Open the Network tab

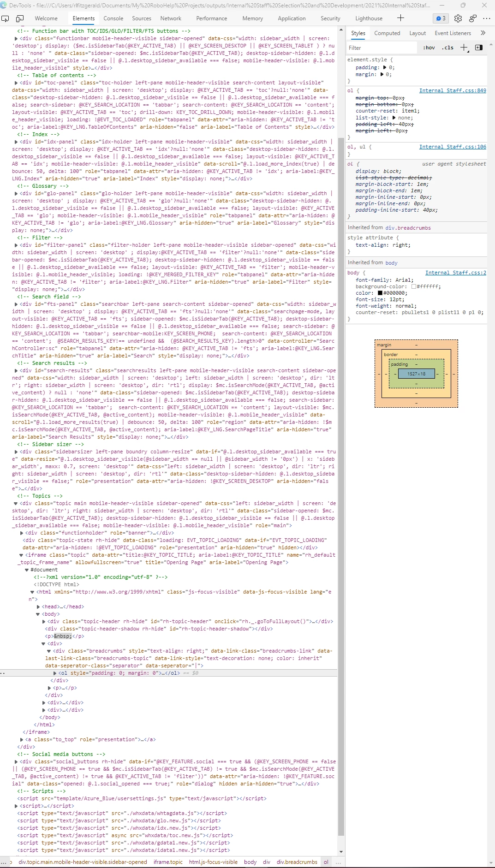[171, 18]
